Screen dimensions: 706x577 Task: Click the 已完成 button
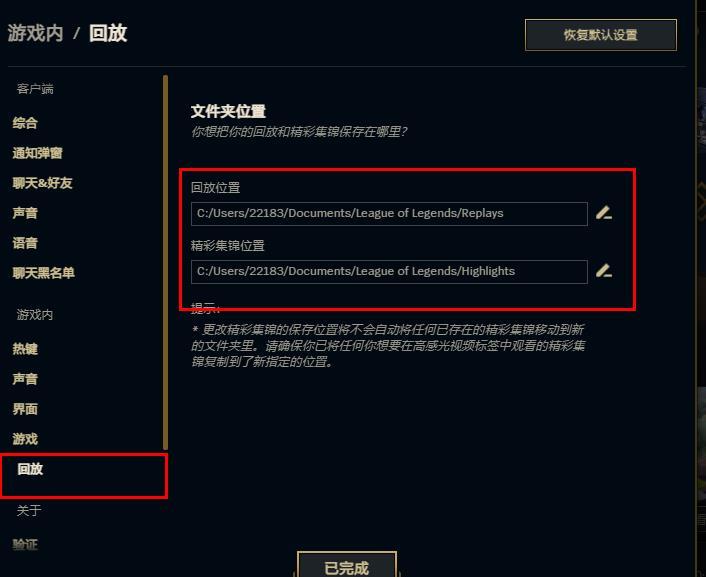tap(347, 565)
